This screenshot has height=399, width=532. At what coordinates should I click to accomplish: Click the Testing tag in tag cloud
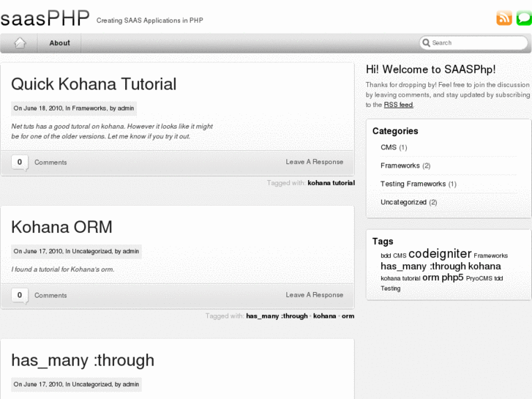[391, 288]
